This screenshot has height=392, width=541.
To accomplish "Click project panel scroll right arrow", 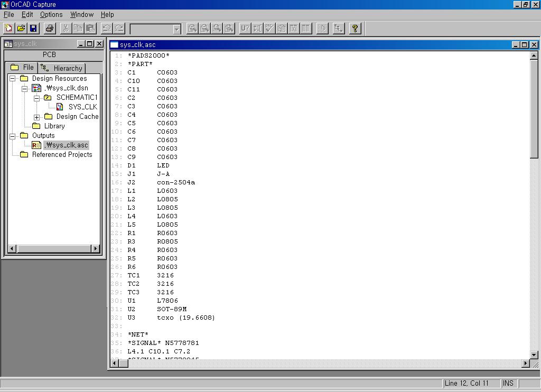I will tap(96, 248).
